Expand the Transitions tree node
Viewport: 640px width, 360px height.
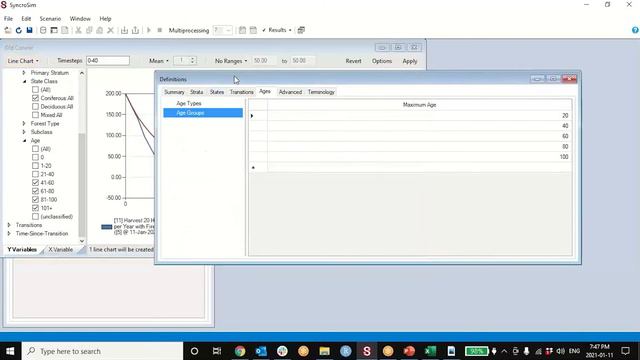(x=9, y=225)
